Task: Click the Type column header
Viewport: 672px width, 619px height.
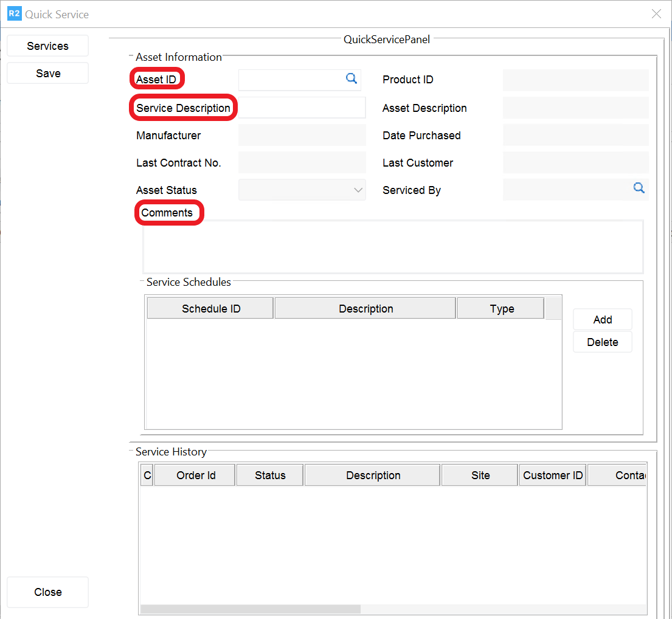Action: click(x=500, y=308)
